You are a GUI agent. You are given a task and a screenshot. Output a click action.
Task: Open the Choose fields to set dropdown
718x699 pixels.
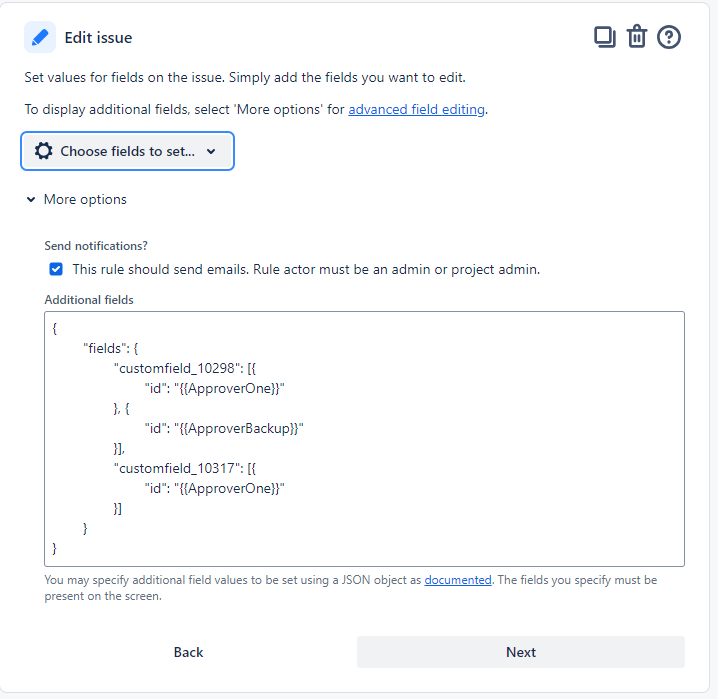127,151
